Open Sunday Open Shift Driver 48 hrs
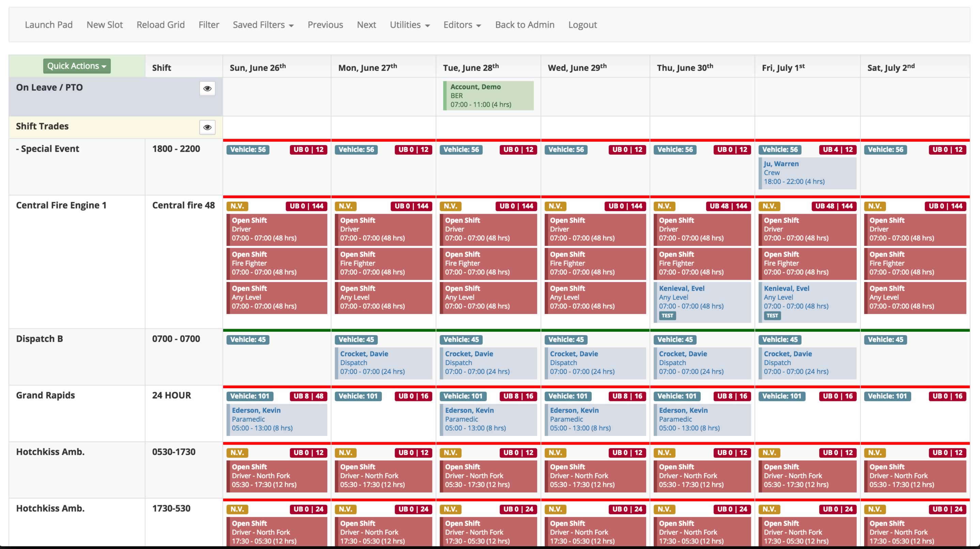Screen dimensions: 980x549 pyautogui.click(x=277, y=230)
